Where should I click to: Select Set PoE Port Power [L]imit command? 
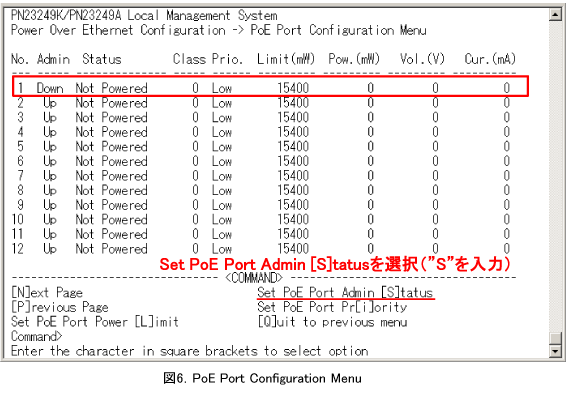click(x=95, y=321)
